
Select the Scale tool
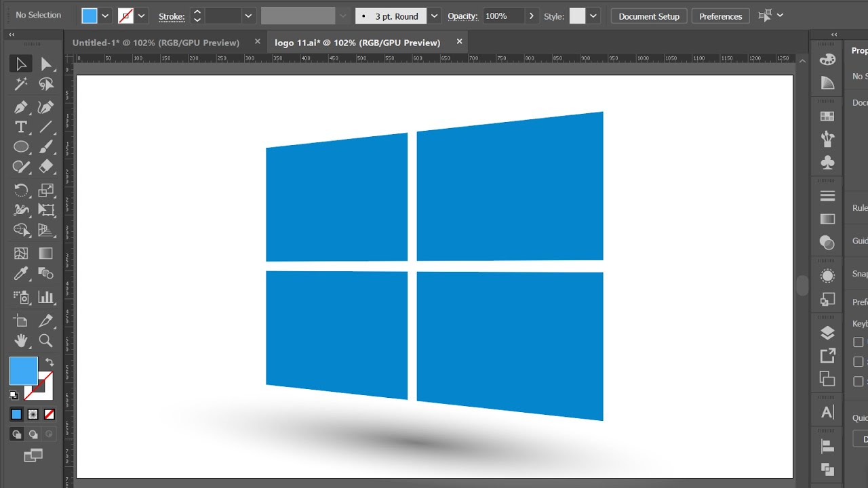(x=46, y=190)
